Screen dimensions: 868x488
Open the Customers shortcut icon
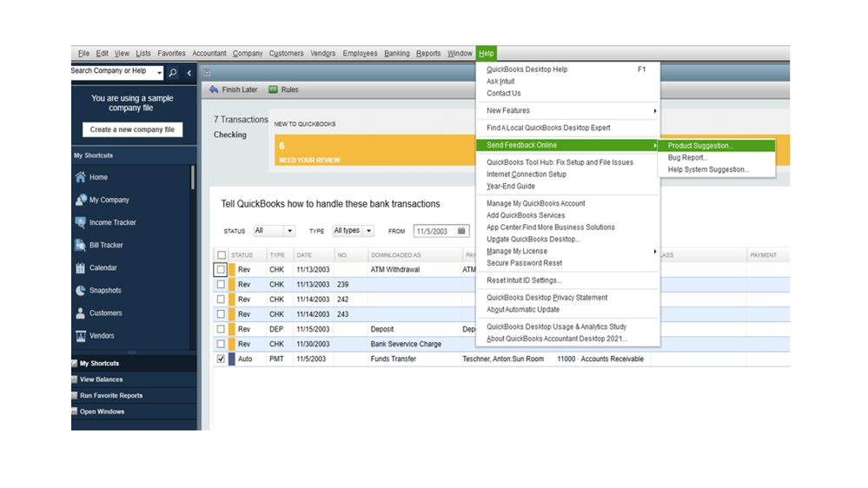[80, 313]
